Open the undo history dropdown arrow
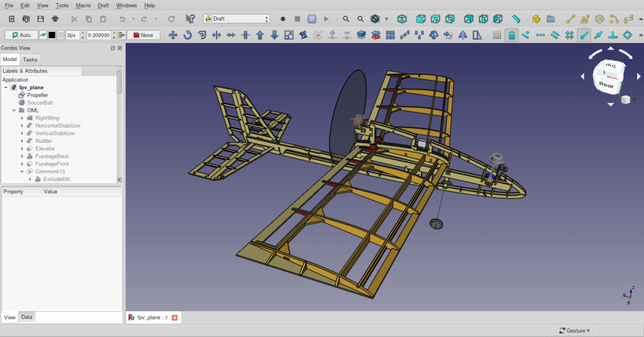 tap(133, 19)
